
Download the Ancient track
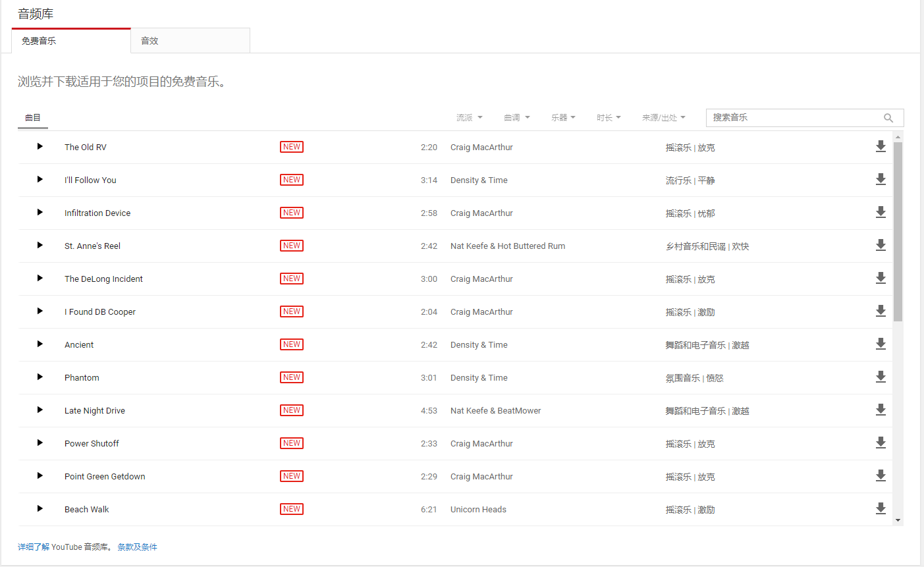pos(881,344)
